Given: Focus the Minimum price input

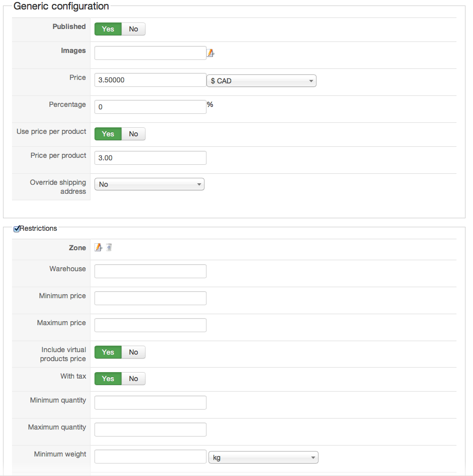Looking at the screenshot, I should (x=150, y=298).
